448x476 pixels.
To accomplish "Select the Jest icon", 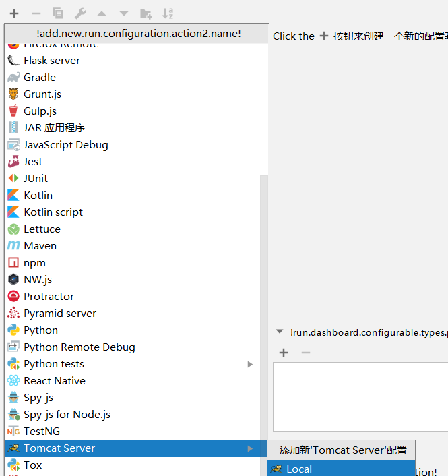I will (x=13, y=162).
